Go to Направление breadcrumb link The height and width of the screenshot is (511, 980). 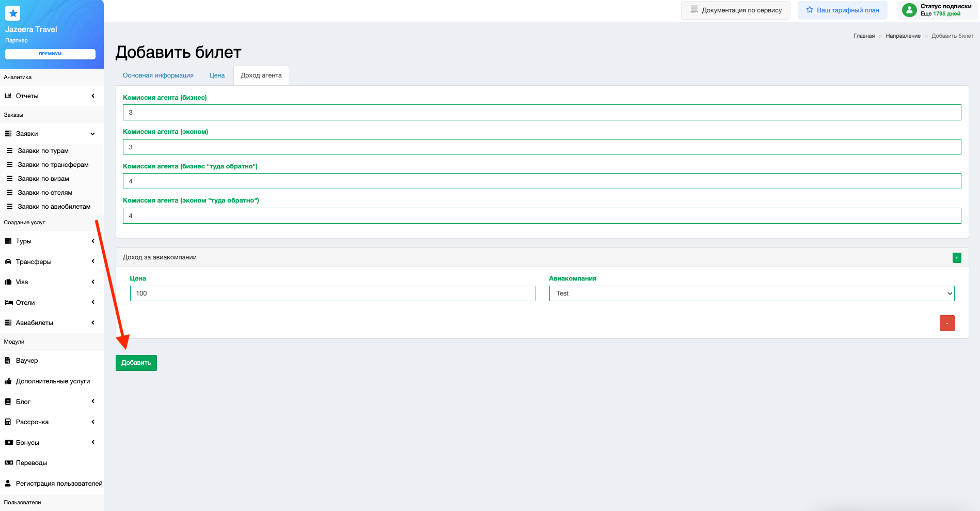[x=903, y=36]
